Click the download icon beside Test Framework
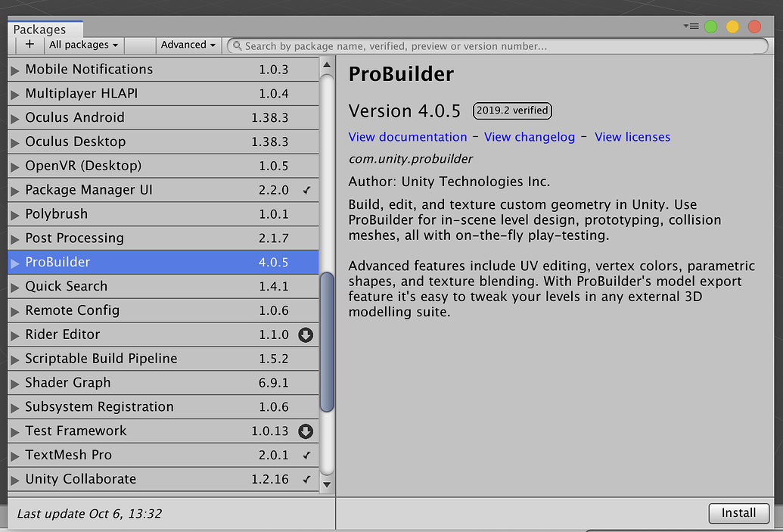This screenshot has height=532, width=783. (x=306, y=431)
